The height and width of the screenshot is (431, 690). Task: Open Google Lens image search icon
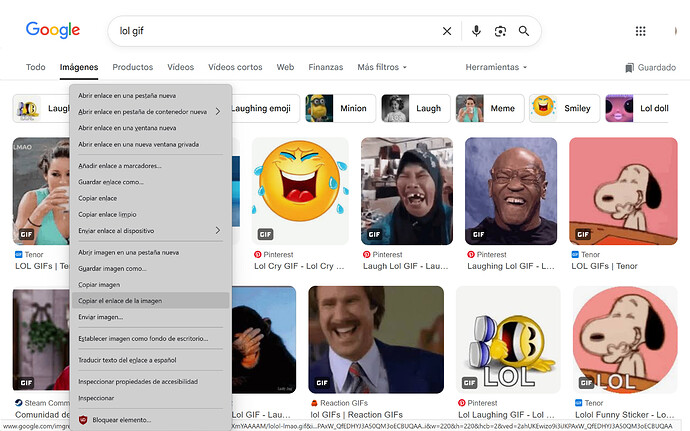point(500,31)
